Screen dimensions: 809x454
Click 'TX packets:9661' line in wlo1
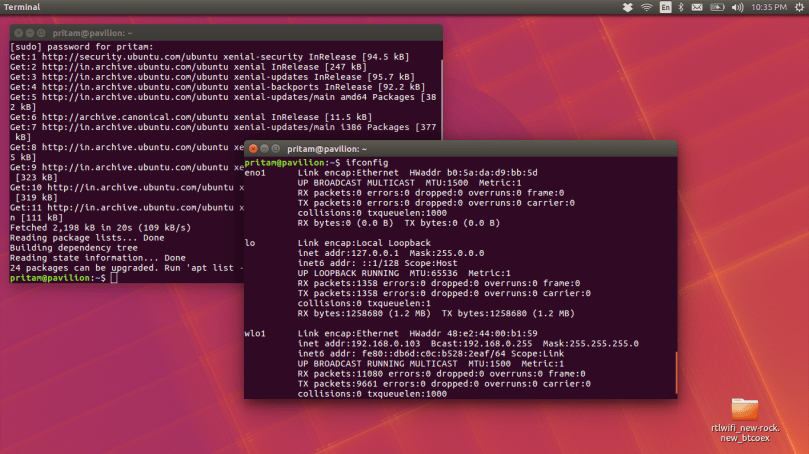tap(444, 384)
